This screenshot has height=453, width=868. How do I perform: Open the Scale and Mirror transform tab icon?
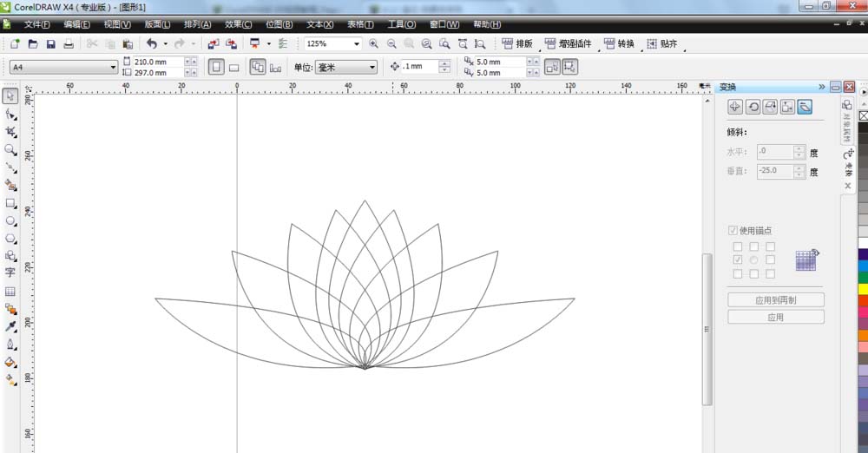[770, 107]
